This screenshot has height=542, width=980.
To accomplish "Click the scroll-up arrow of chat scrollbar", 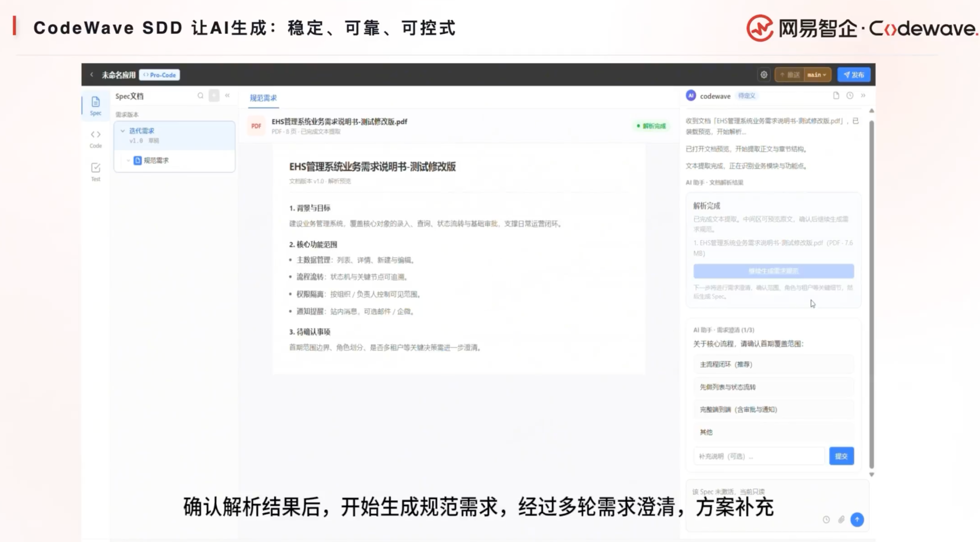I will (x=872, y=110).
